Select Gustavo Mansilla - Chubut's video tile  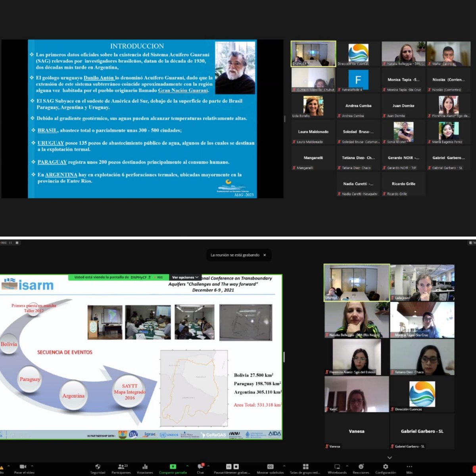[313, 79]
